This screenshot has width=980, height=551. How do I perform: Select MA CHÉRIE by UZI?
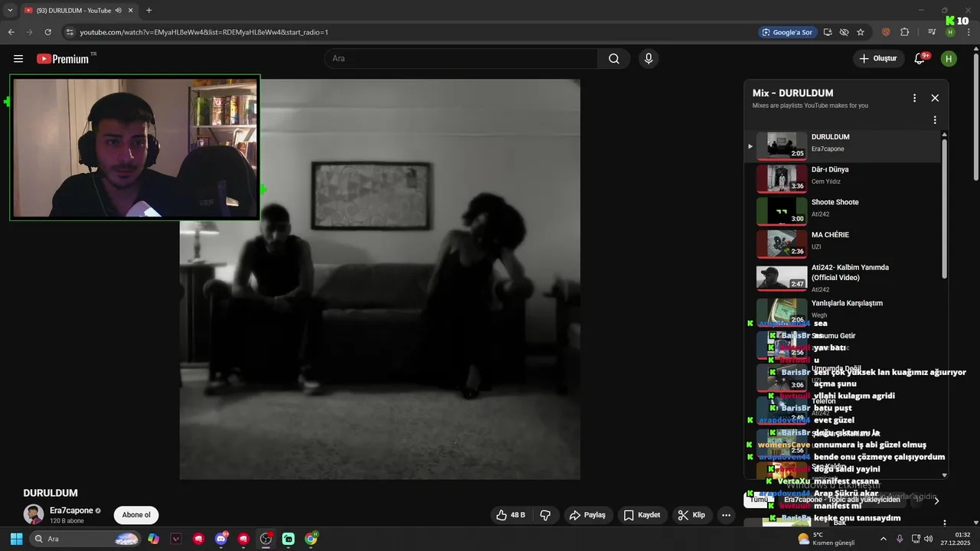point(842,243)
